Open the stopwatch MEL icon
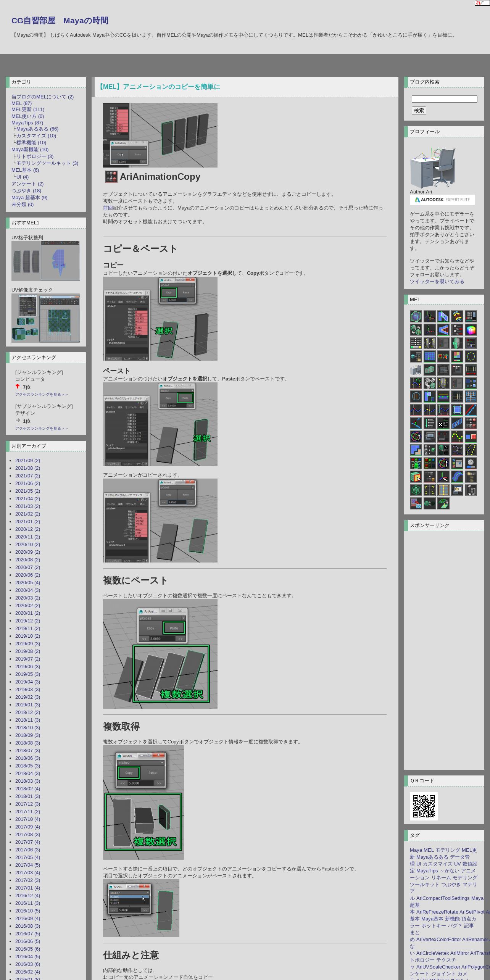490x980 pixels. click(471, 463)
